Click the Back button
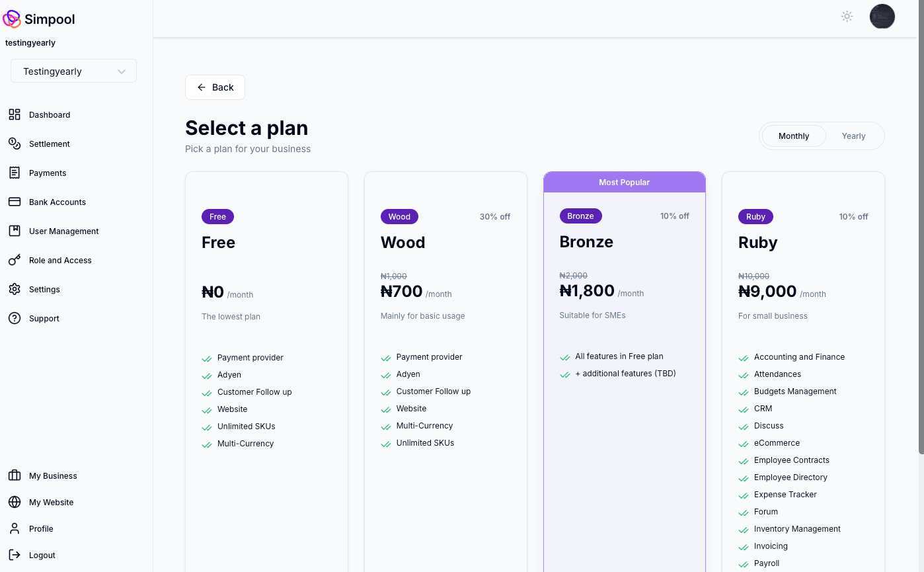The height and width of the screenshot is (572, 924). pyautogui.click(x=215, y=87)
